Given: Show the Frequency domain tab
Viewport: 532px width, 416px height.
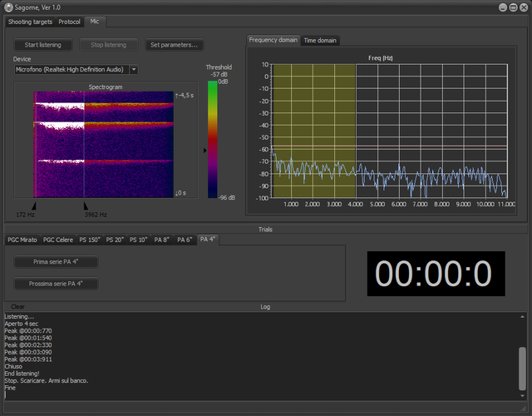Looking at the screenshot, I should pos(273,40).
